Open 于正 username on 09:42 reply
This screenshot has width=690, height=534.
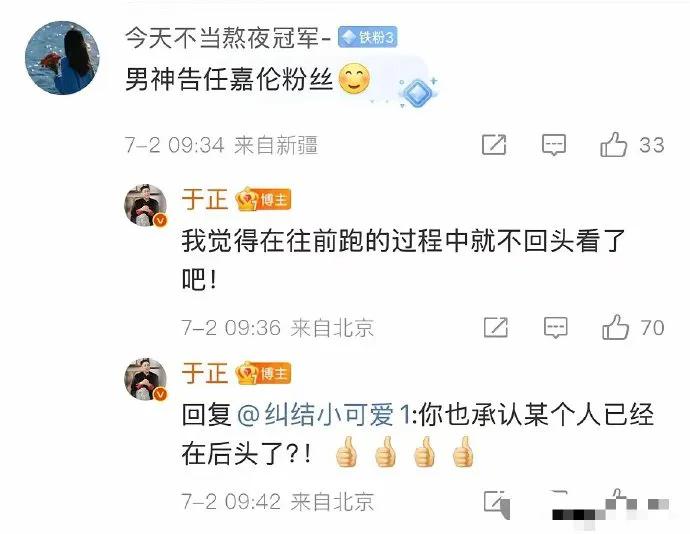205,373
